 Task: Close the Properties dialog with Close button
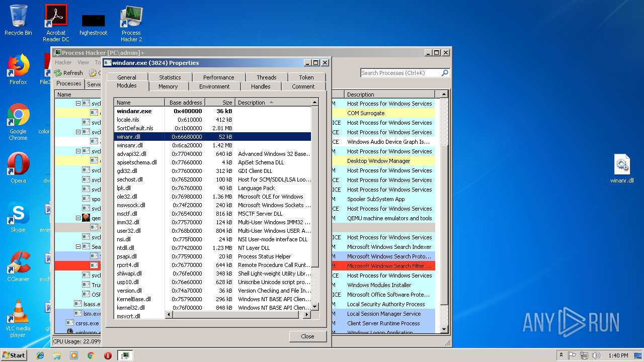point(307,336)
